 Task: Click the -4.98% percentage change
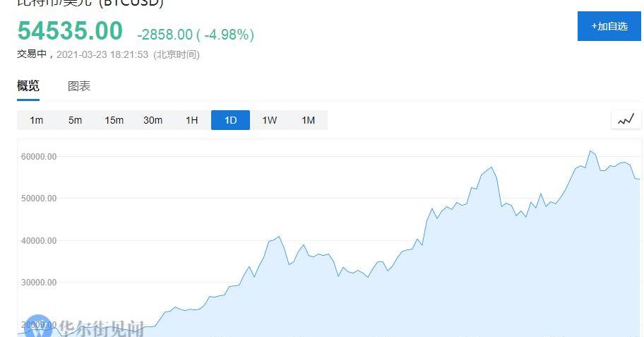pyautogui.click(x=229, y=35)
